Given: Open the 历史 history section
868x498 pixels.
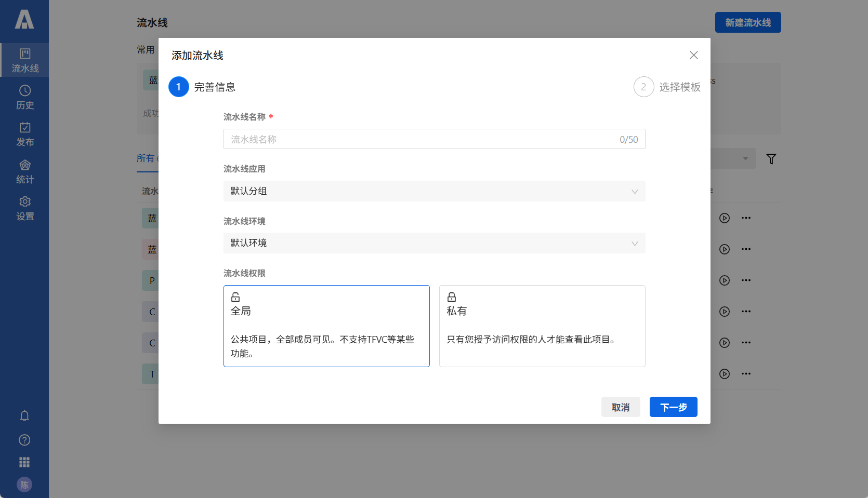Looking at the screenshot, I should 24,98.
